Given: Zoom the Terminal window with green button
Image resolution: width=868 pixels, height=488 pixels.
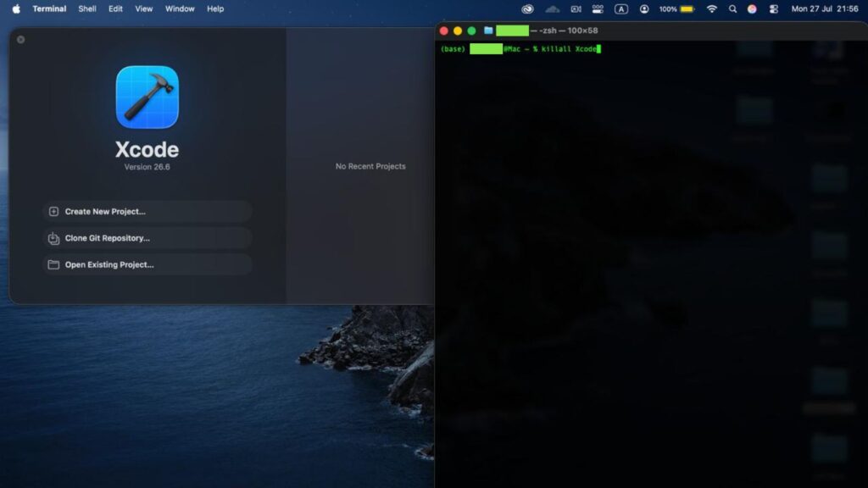Looking at the screenshot, I should point(471,31).
